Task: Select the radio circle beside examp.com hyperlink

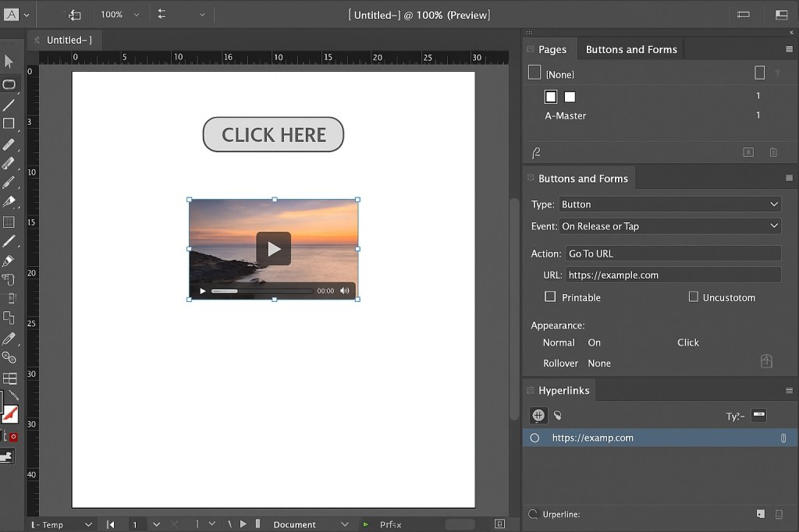Action: pyautogui.click(x=534, y=438)
